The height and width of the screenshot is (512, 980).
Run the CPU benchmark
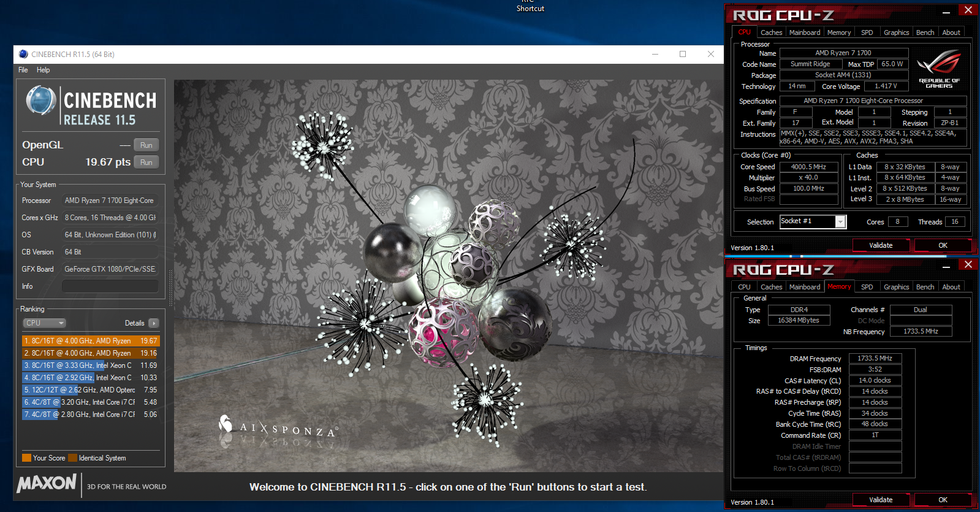(x=146, y=162)
